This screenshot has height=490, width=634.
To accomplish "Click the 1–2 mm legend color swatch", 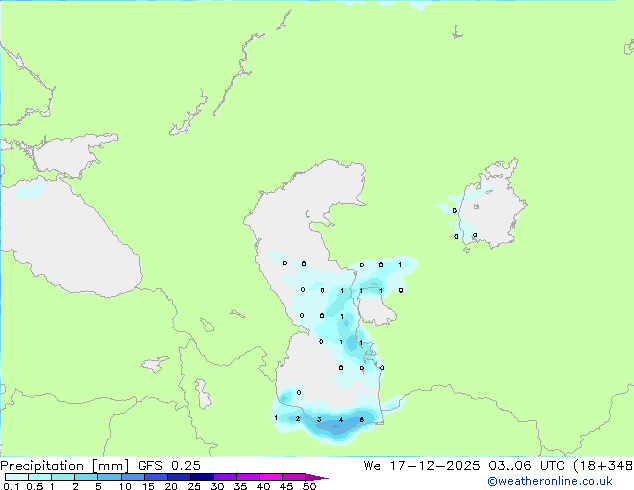I will coord(63,477).
